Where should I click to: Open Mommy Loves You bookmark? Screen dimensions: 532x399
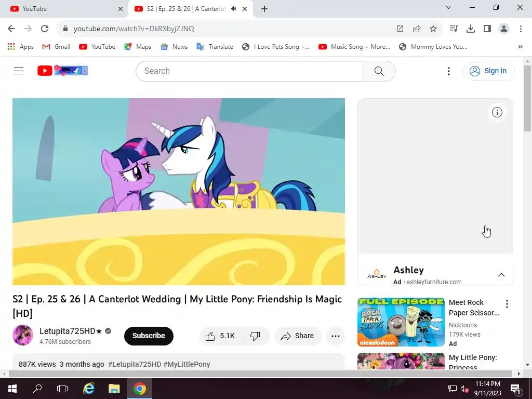click(433, 47)
